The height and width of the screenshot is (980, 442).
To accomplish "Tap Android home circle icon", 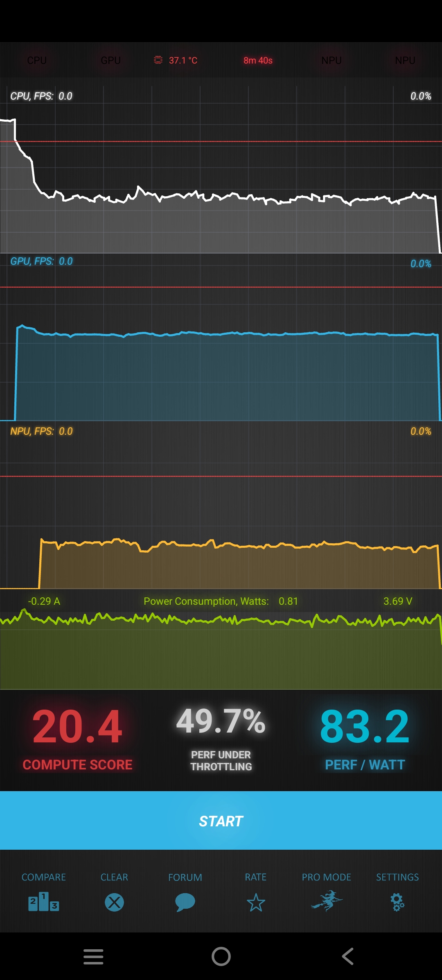I will 221,957.
